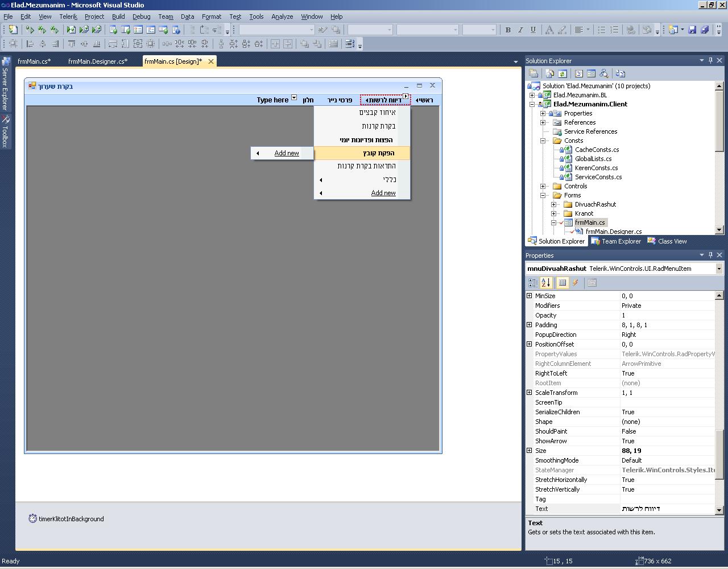Click the Text property value field

pos(667,509)
